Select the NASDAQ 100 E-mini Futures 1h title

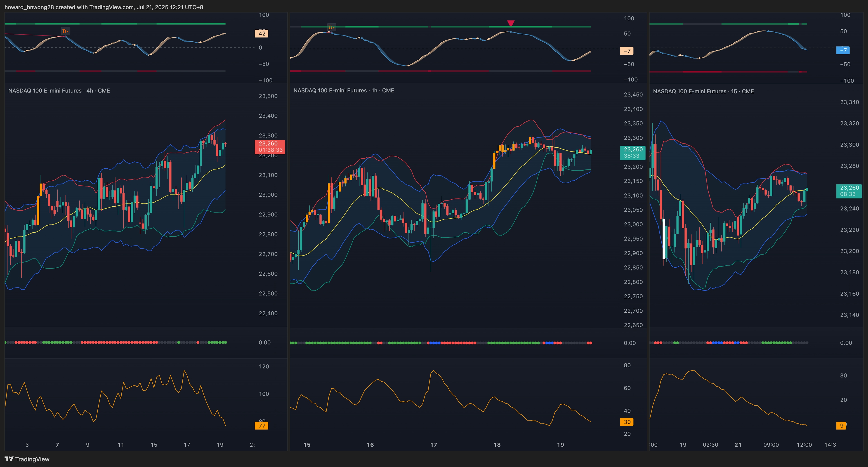pos(344,90)
